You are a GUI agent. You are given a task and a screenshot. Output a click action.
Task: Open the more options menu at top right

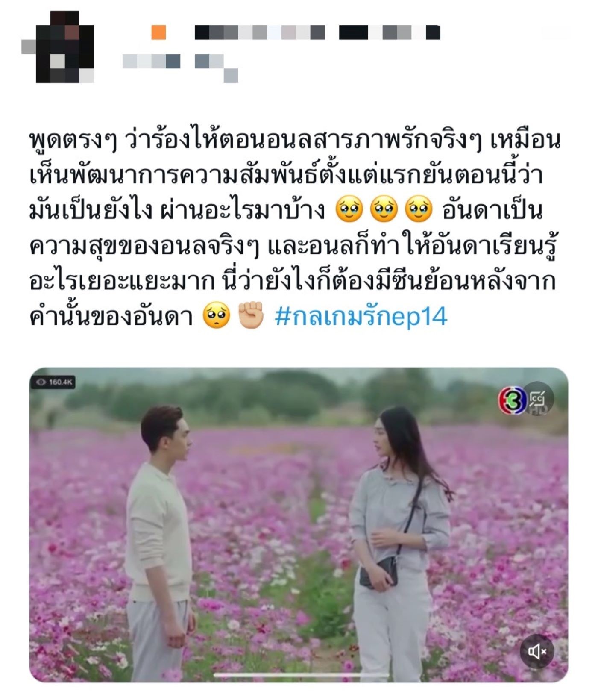[555, 32]
